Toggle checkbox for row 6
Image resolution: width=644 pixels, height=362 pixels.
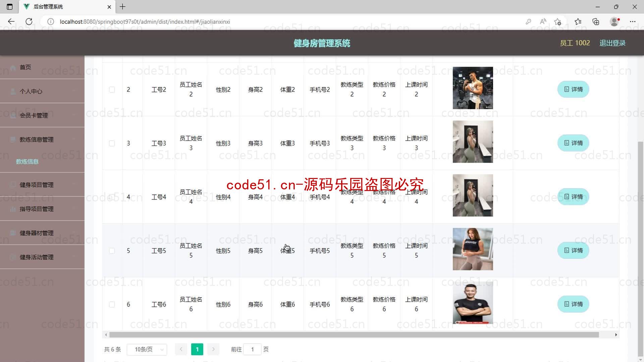click(x=111, y=305)
